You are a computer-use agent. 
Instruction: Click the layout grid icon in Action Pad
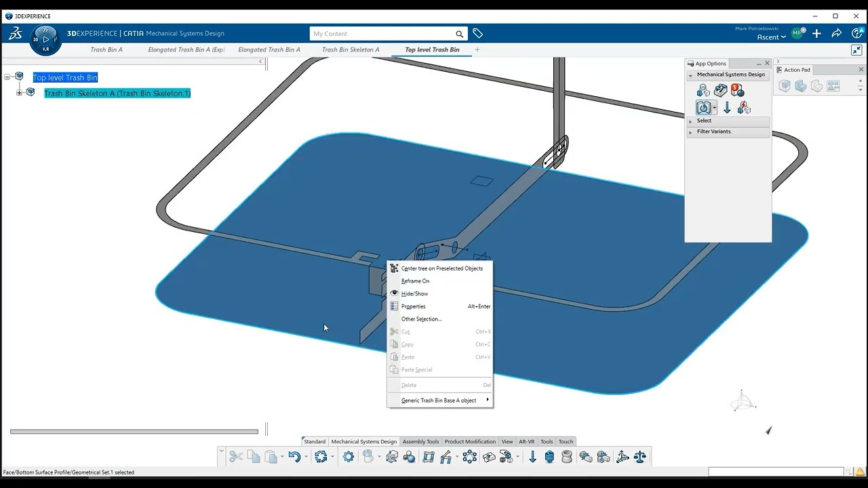coord(833,85)
